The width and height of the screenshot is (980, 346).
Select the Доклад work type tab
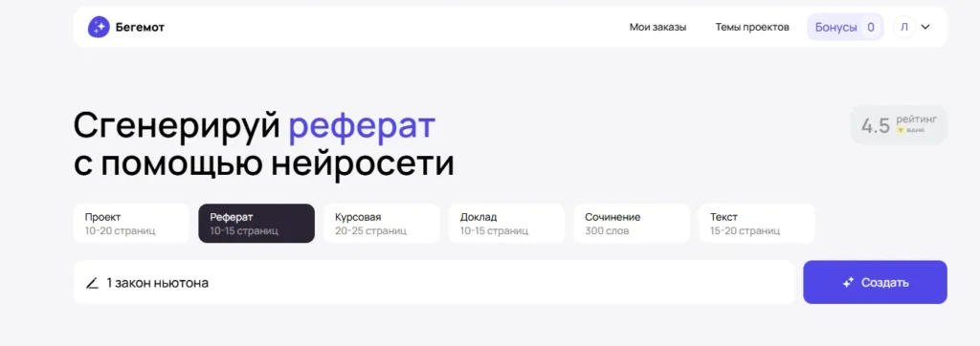[x=506, y=224]
